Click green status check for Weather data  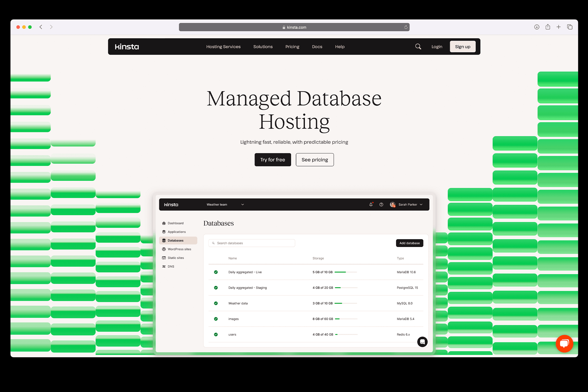[x=216, y=303]
